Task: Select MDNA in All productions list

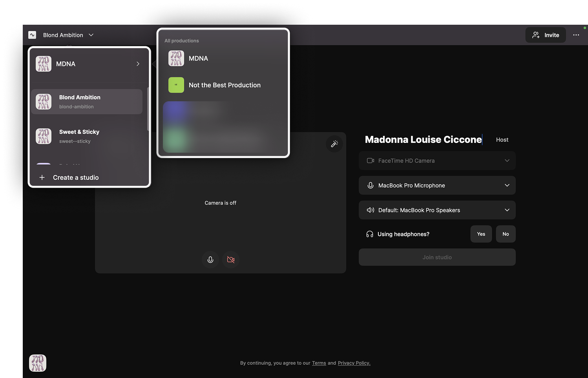Action: point(198,58)
